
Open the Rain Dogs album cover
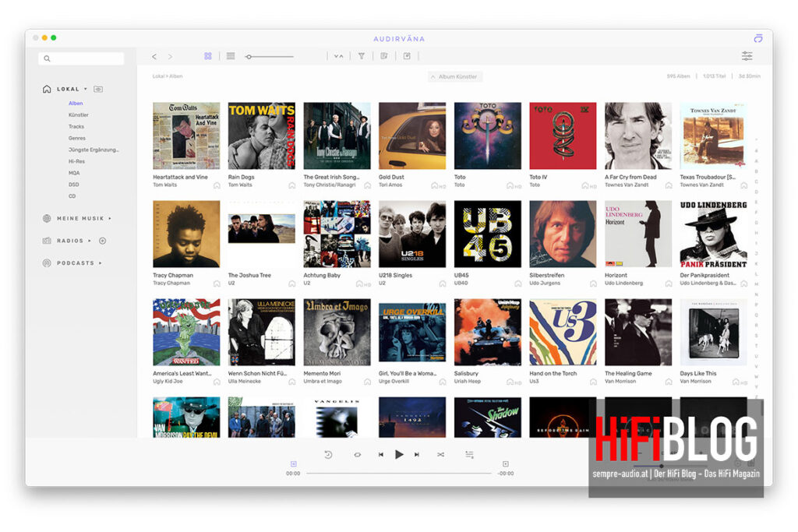coord(262,136)
